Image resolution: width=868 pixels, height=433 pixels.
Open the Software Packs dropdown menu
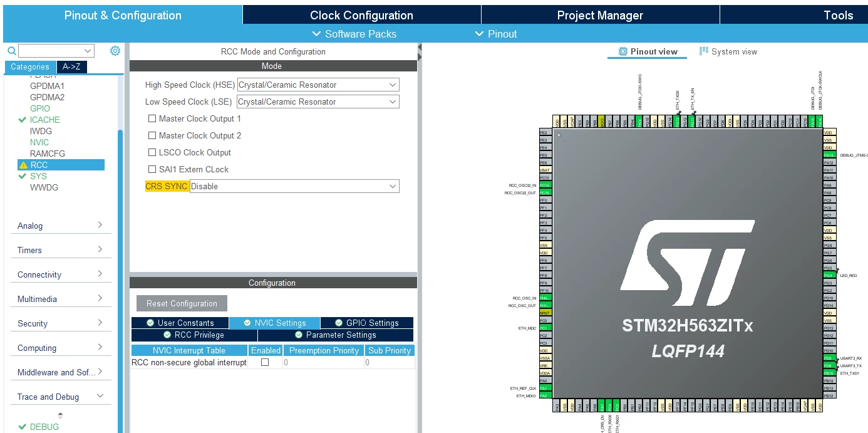(354, 34)
